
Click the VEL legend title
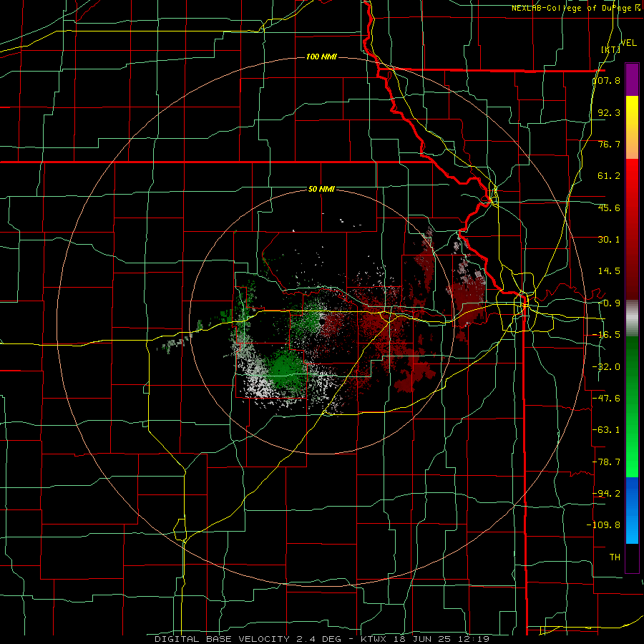(629, 43)
